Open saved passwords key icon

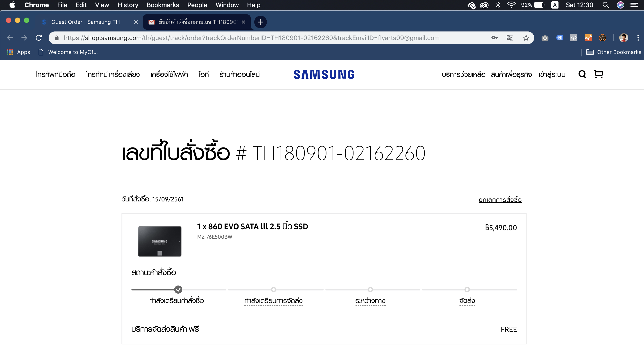494,38
